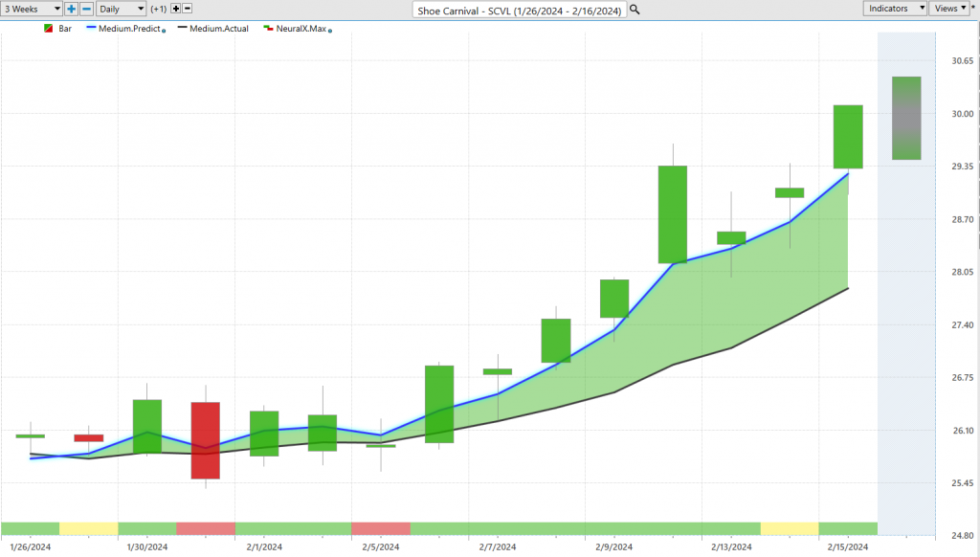The width and height of the screenshot is (980, 557).
Task: Click the 27.40 price axis label
Action: pos(963,325)
